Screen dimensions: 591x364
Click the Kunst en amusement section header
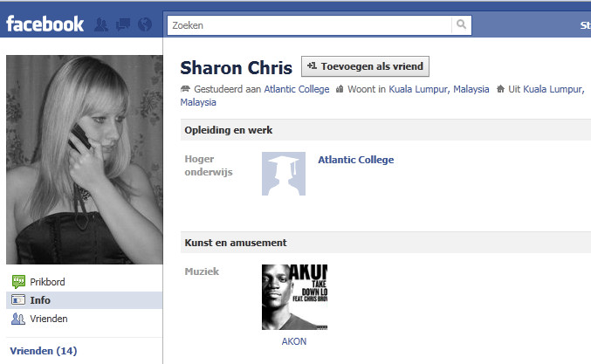pyautogui.click(x=386, y=243)
